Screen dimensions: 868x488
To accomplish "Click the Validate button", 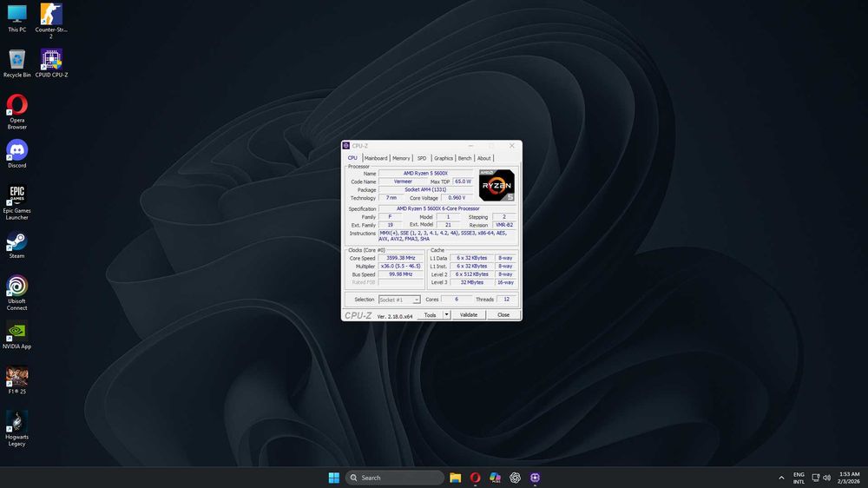I will click(469, 314).
